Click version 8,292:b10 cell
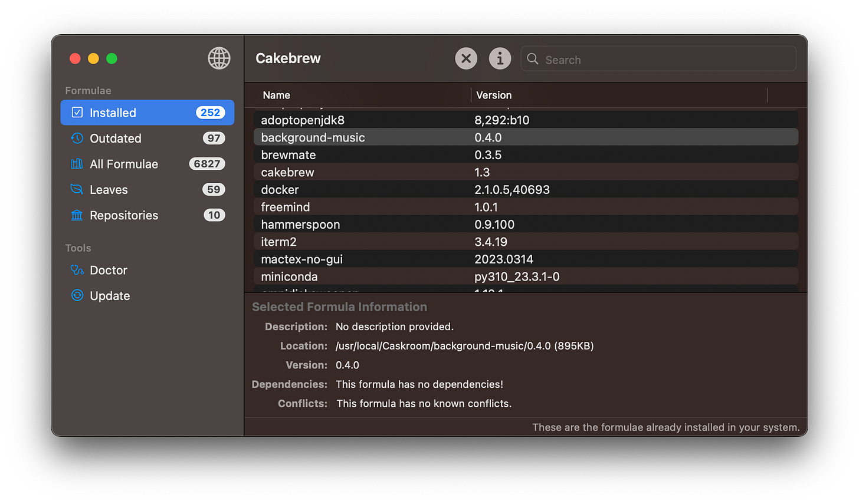 pyautogui.click(x=501, y=120)
